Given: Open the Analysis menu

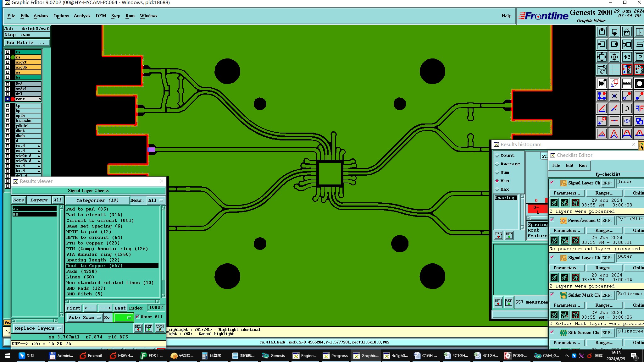Looking at the screenshot, I should point(82,16).
